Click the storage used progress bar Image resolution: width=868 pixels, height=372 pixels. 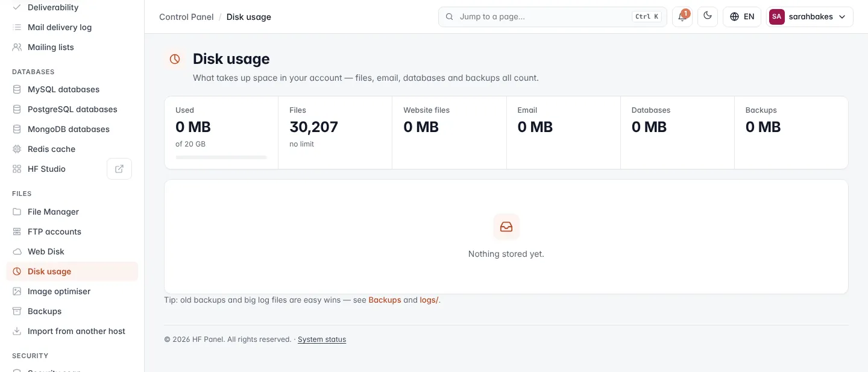point(221,157)
